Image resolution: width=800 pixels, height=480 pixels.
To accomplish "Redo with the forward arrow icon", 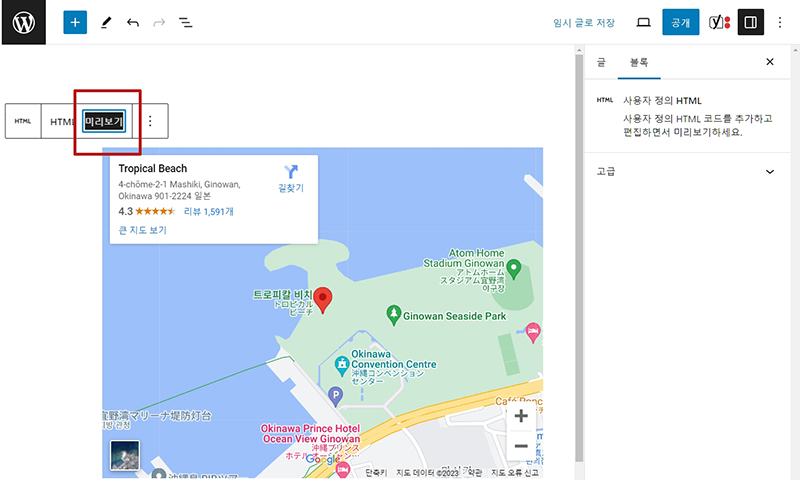I will click(159, 22).
